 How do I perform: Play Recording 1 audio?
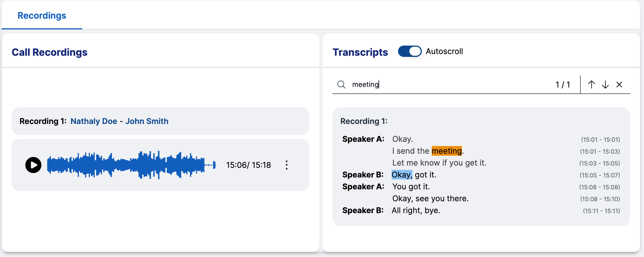pyautogui.click(x=33, y=165)
